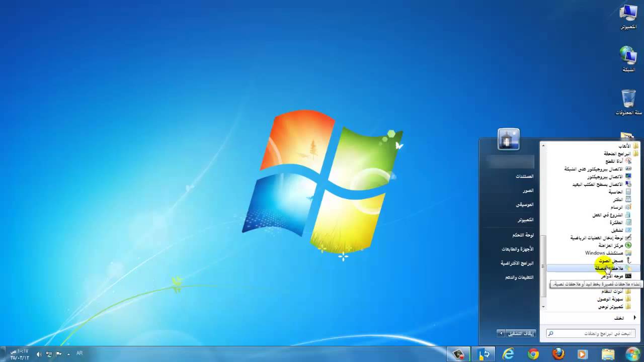Click the Action Center flag tray icon
This screenshot has height=362, width=644.
click(x=59, y=354)
